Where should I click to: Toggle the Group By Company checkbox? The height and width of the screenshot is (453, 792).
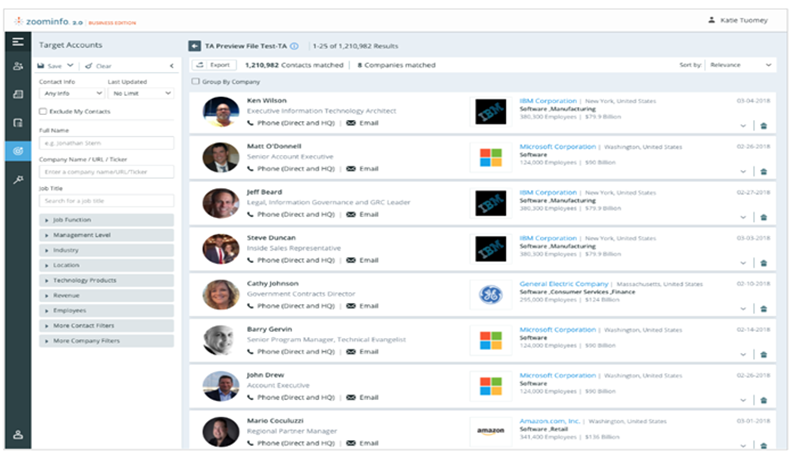(x=195, y=81)
